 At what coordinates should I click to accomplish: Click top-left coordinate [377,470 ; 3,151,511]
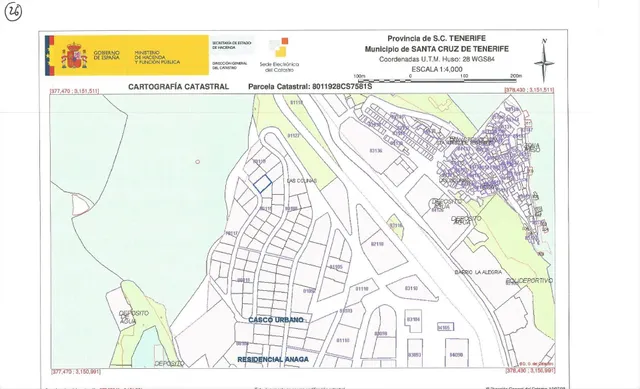(x=74, y=91)
